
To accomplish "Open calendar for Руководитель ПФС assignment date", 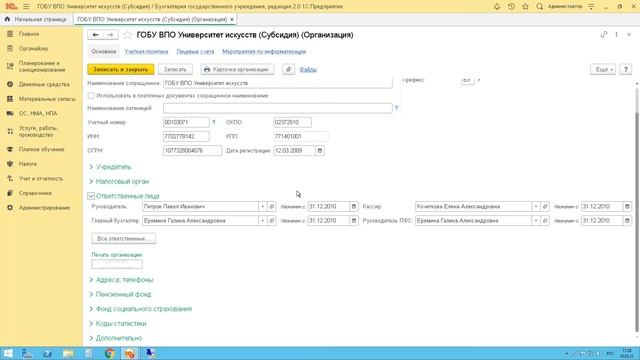I will [x=627, y=220].
